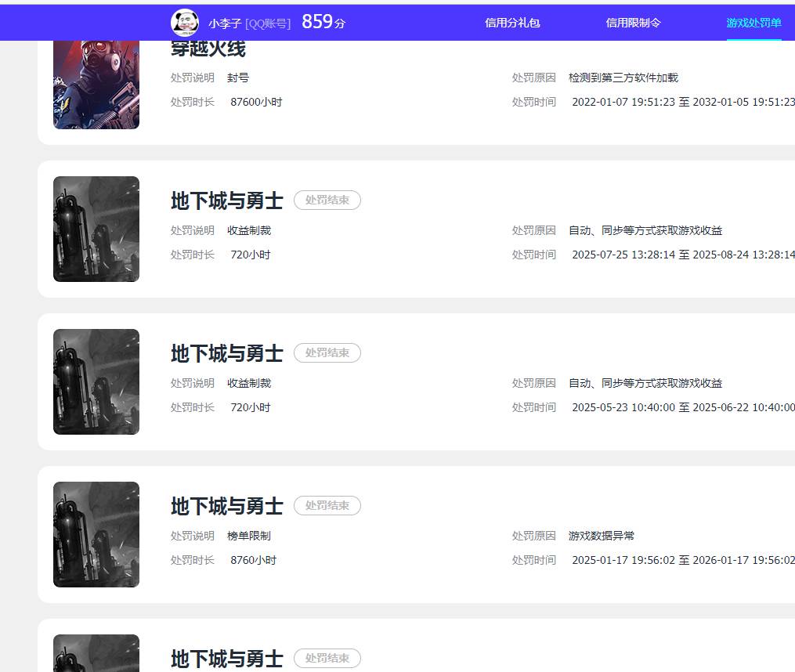The width and height of the screenshot is (795, 672).
Task: Click the game cover for the 榜单限制 penalty
Action: pos(96,534)
